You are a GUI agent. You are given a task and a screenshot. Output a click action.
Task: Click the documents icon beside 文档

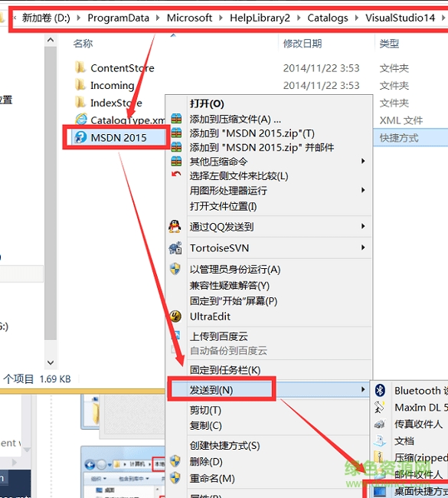coord(380,441)
